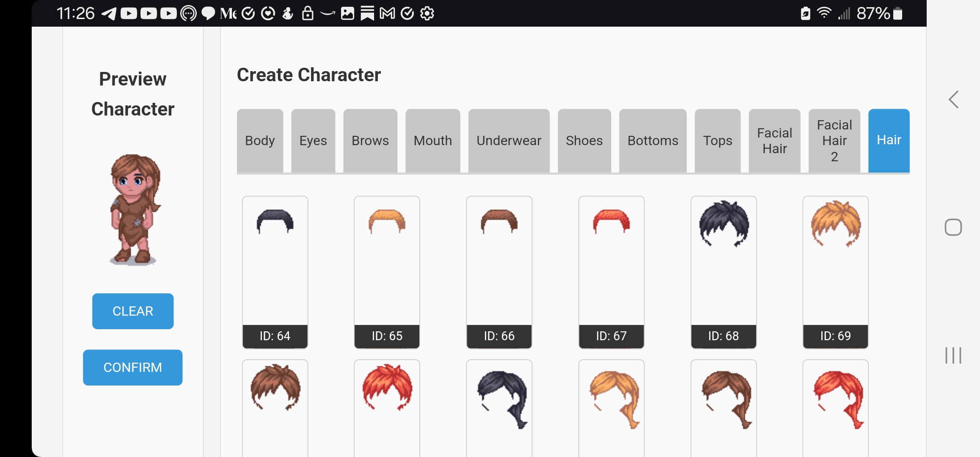Switch to the Body tab
Viewport: 980px width, 457px height.
260,140
